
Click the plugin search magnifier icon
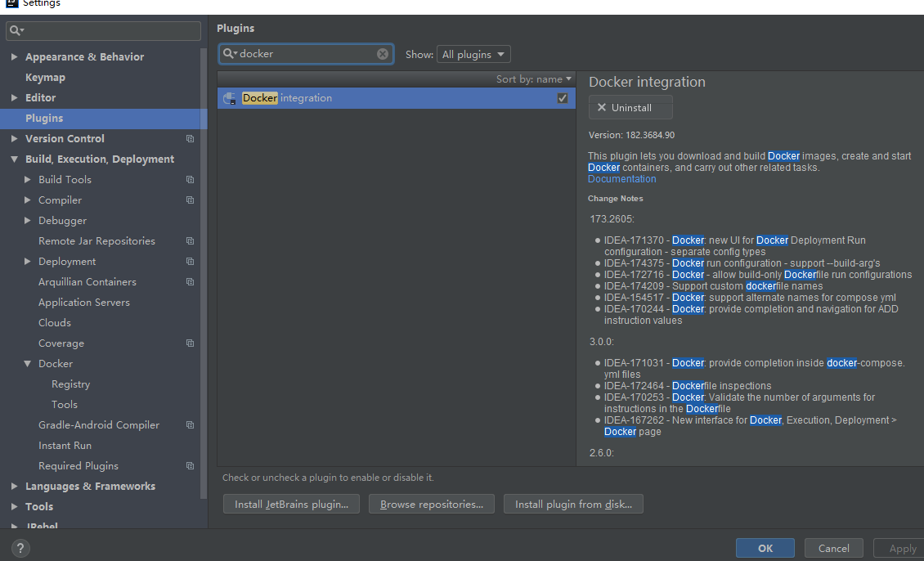(x=228, y=54)
